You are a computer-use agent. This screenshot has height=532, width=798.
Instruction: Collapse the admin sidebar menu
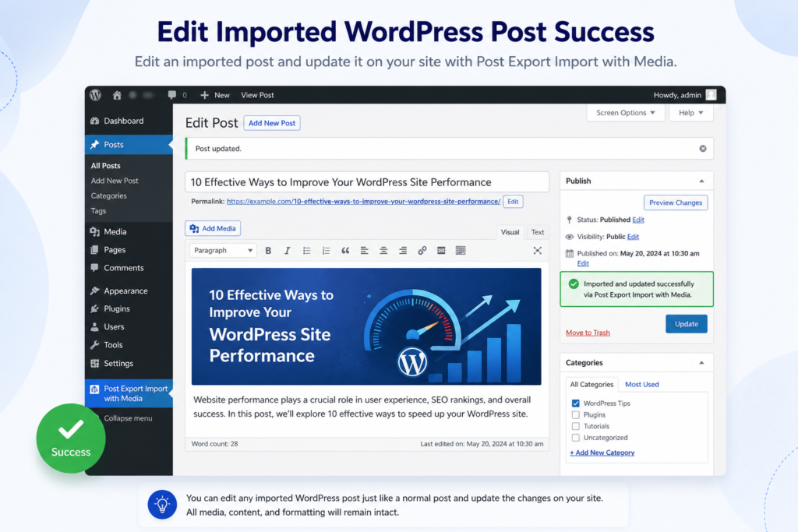point(129,418)
